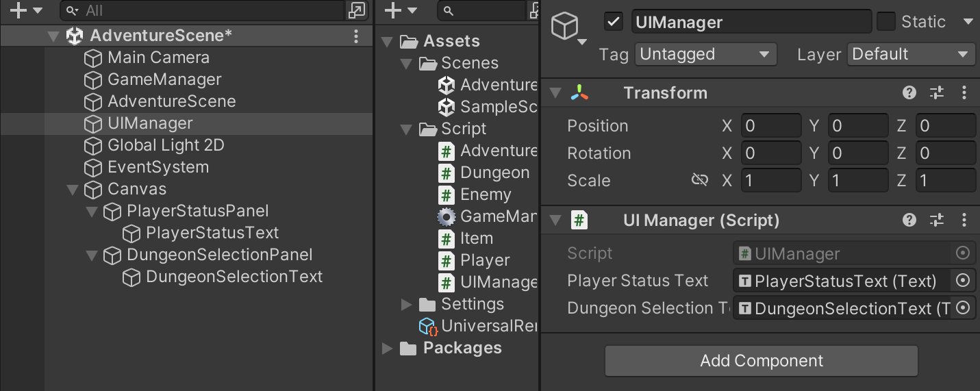The height and width of the screenshot is (391, 980).
Task: Open the Hierarchy search in new window icon
Action: [357, 10]
